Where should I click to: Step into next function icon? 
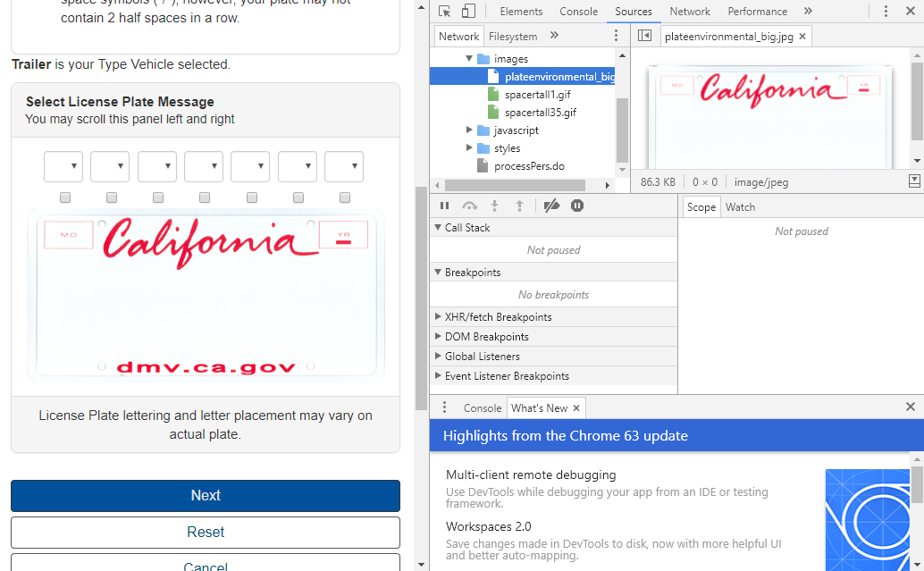click(x=494, y=206)
